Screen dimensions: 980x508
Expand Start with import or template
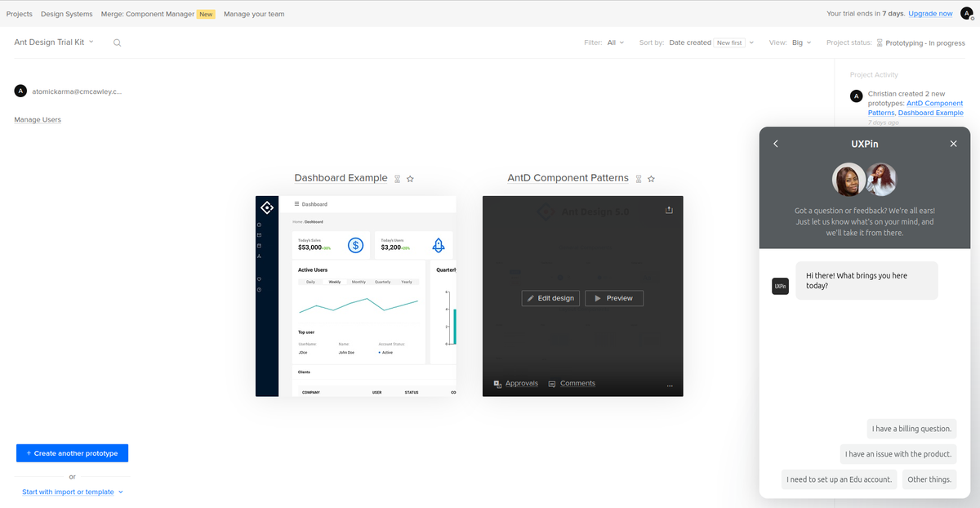point(73,492)
